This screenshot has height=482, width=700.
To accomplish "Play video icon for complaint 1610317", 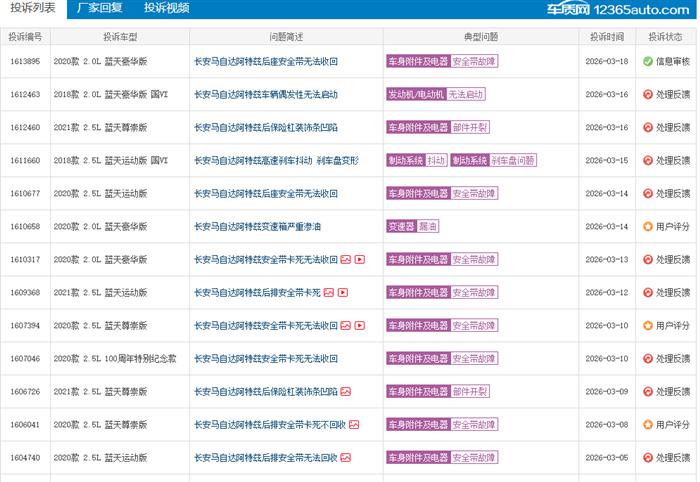I will pos(360,260).
